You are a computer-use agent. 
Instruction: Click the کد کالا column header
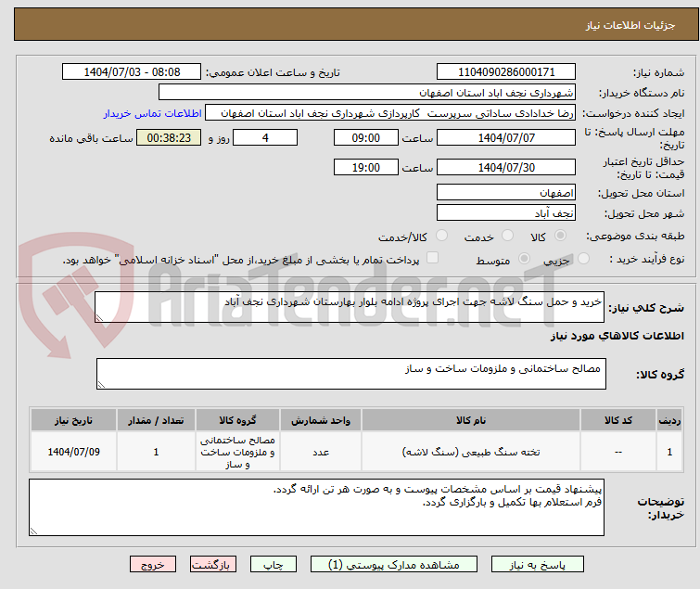pos(618,420)
